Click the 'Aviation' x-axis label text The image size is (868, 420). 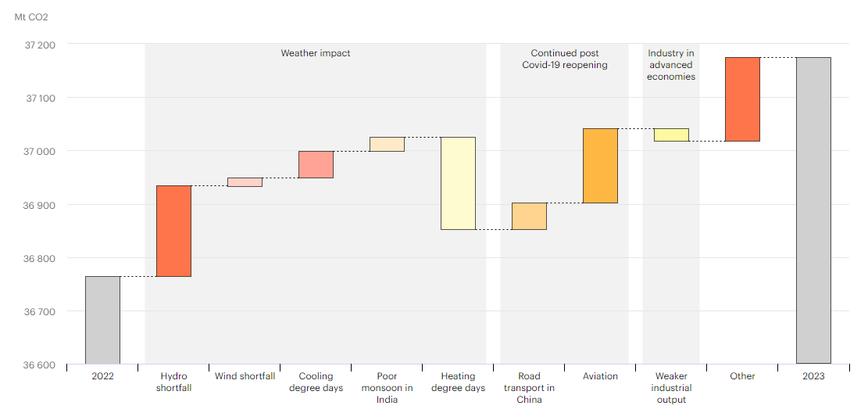600,376
